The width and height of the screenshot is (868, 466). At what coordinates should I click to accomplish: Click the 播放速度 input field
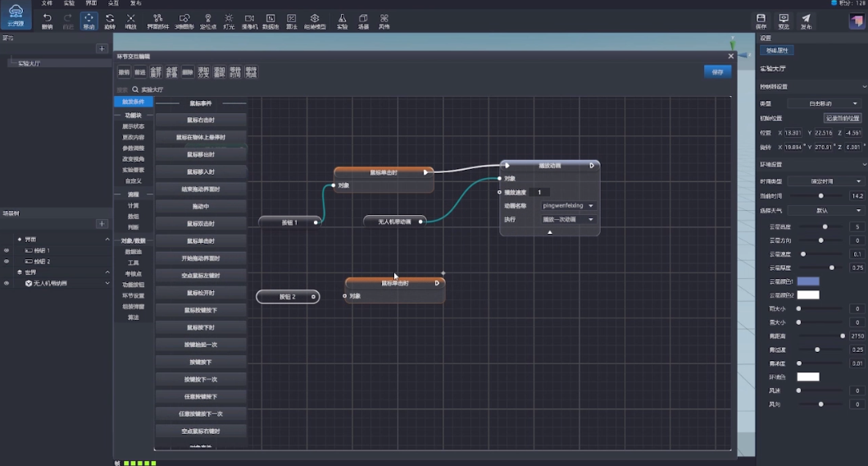[x=539, y=192]
